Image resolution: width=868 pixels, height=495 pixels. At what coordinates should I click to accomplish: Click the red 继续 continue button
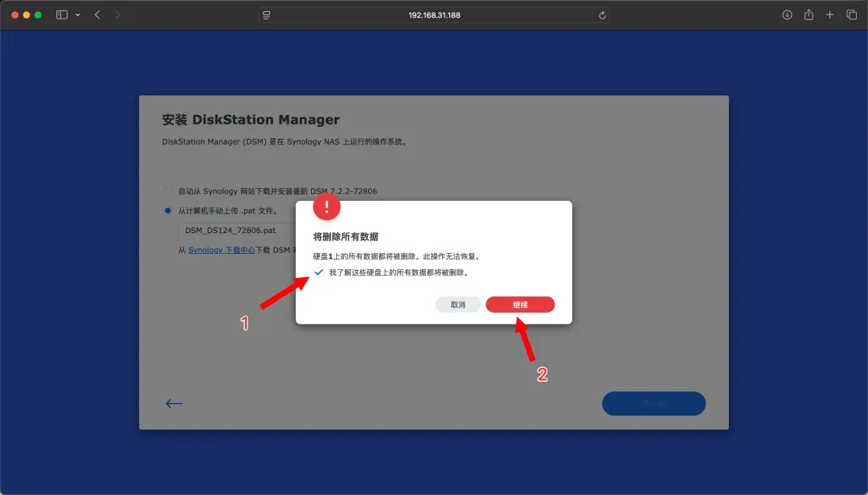(520, 305)
